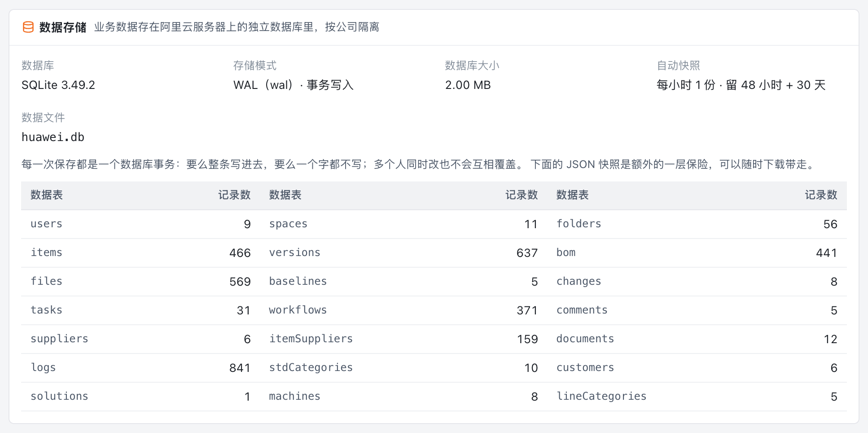Click the files record count 569
Screen dimensions: 868x433
240,282
